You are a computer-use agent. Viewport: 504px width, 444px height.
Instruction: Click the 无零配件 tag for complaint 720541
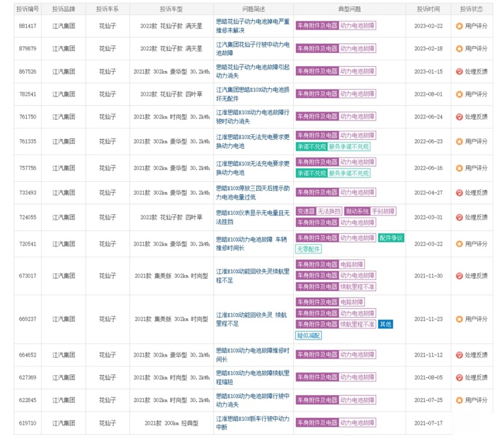point(308,249)
